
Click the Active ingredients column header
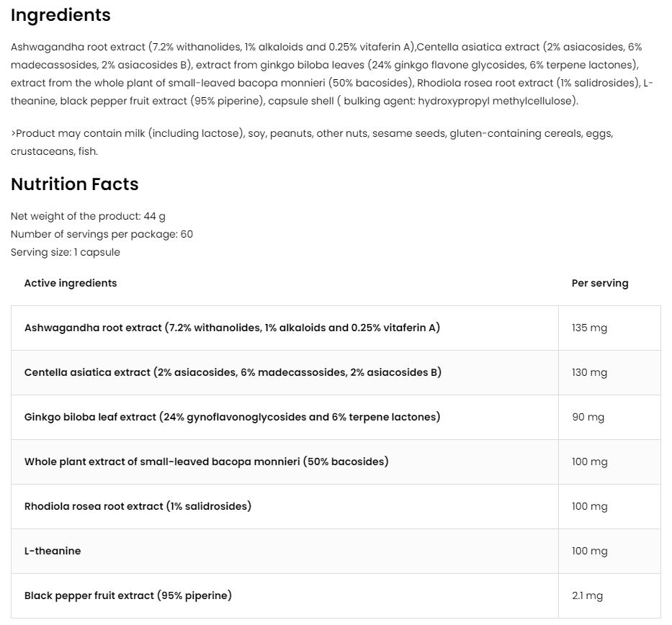71,283
